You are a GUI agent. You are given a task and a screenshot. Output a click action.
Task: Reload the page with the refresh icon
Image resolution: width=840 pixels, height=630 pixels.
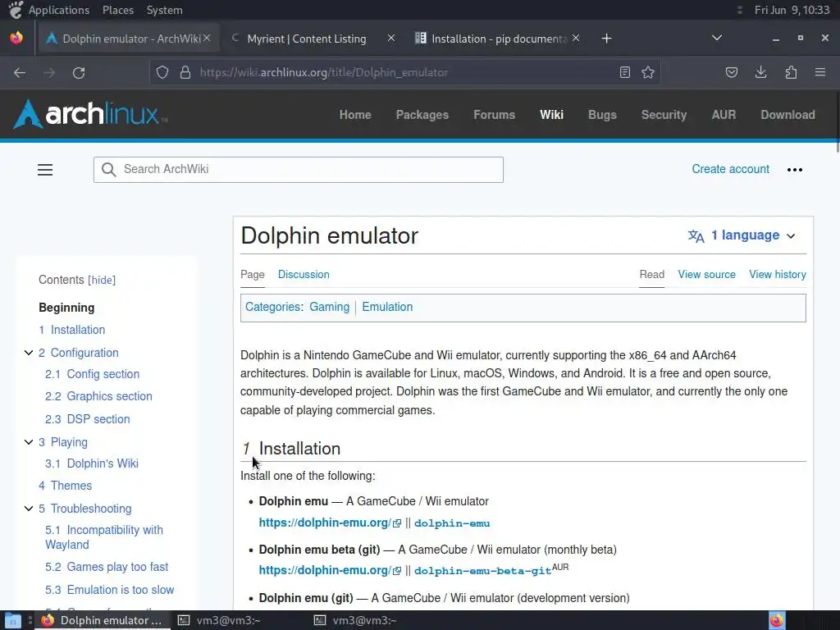point(79,72)
